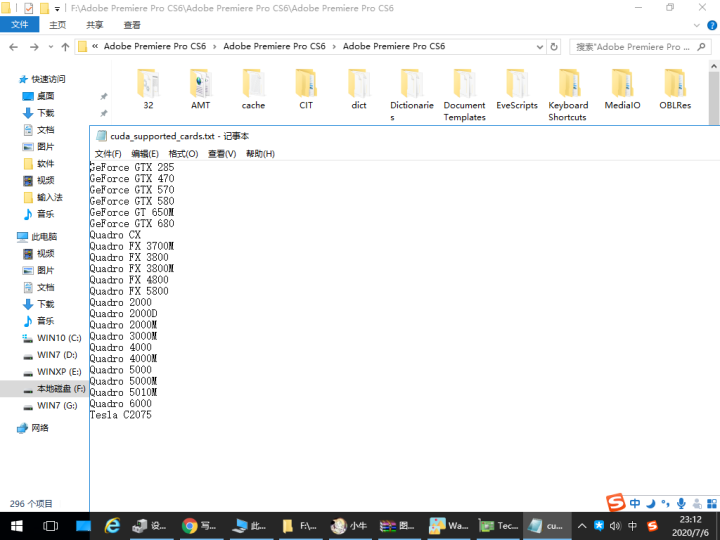Open Notepad 帮助(H) menu

pyautogui.click(x=260, y=154)
